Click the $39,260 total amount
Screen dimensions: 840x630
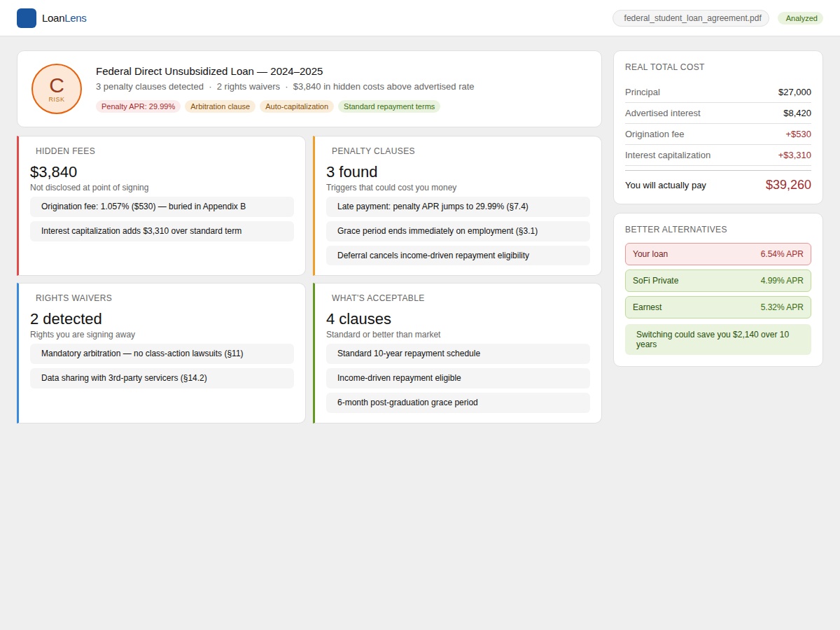(x=788, y=185)
